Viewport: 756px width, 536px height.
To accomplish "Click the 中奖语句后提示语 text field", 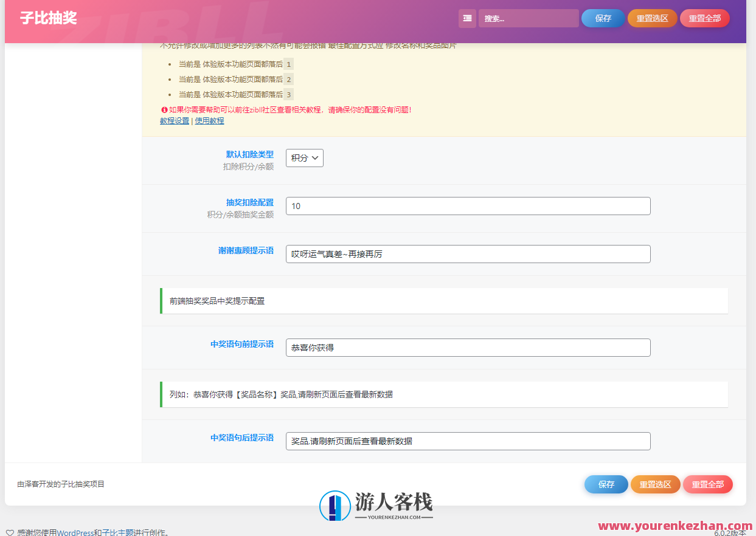I will (x=468, y=441).
